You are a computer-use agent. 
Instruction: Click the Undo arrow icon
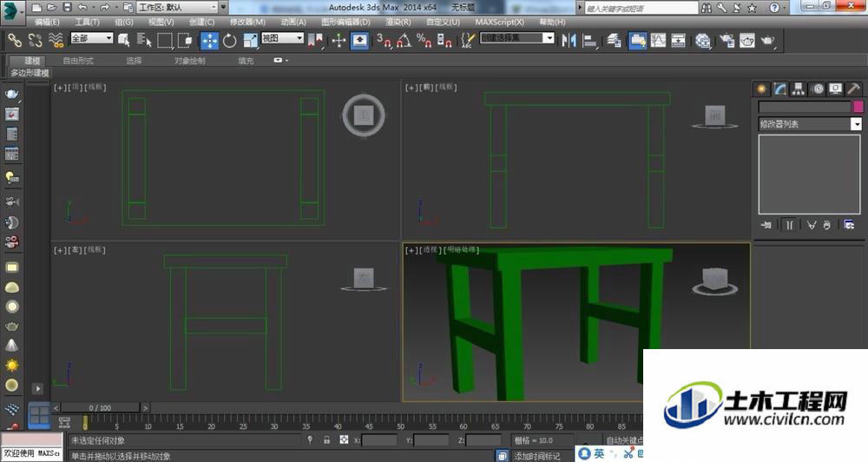pyautogui.click(x=82, y=7)
